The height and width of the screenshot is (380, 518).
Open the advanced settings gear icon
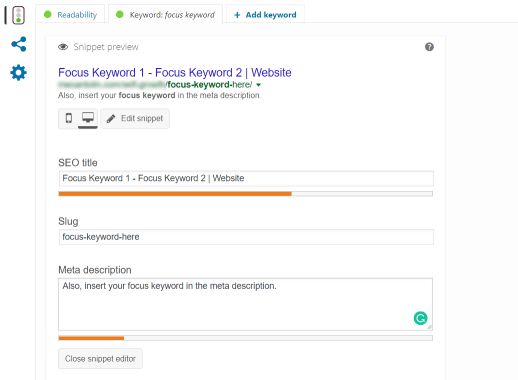pos(18,73)
